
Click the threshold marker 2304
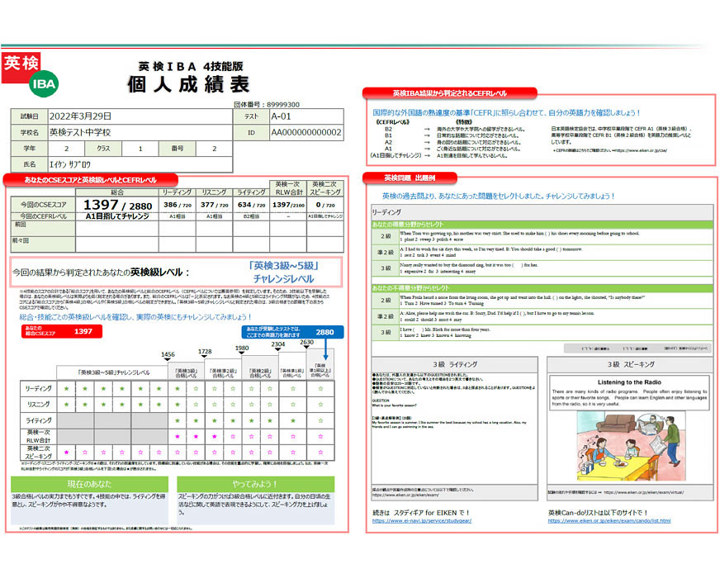[x=277, y=344]
